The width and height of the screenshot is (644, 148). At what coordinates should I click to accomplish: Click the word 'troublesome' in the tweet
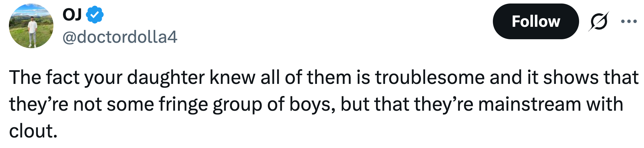(x=429, y=78)
